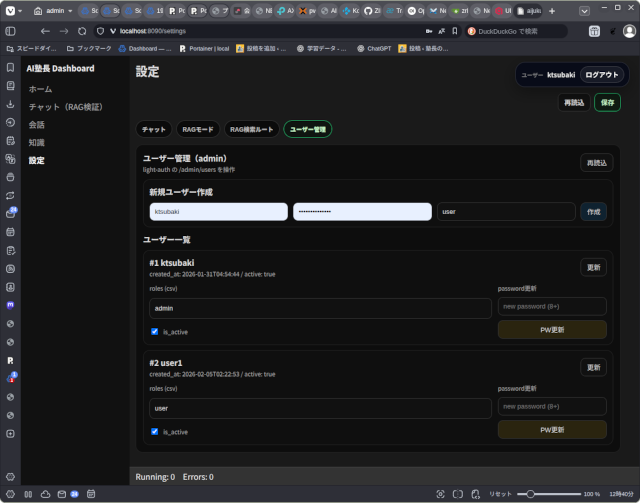The width and height of the screenshot is (640, 503).
Task: Toggle is_active checkbox for user1
Action: click(154, 431)
